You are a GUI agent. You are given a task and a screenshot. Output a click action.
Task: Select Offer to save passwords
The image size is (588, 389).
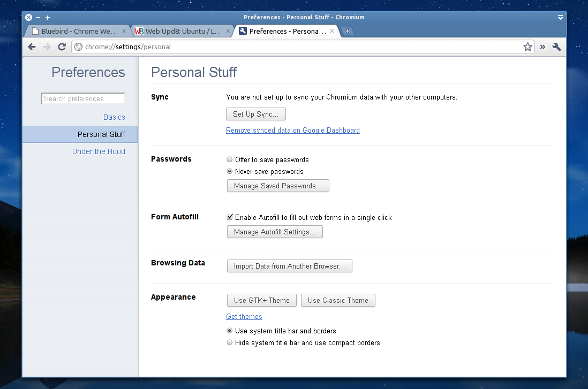pos(230,159)
